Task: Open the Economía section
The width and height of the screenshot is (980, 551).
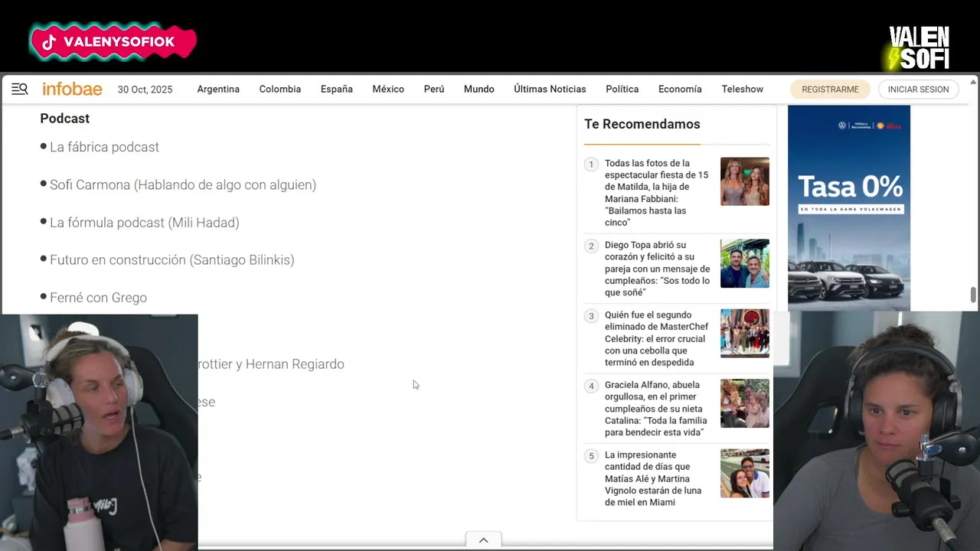Action: (x=680, y=90)
